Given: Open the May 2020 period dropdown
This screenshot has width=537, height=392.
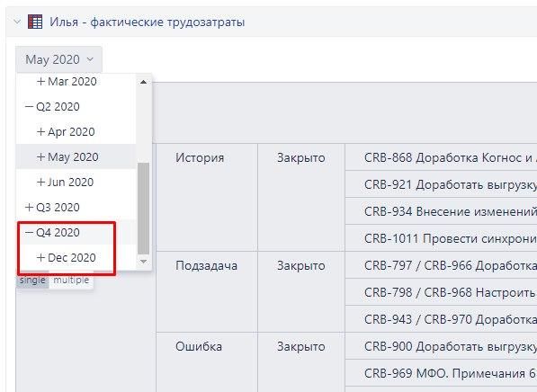Looking at the screenshot, I should (x=58, y=59).
